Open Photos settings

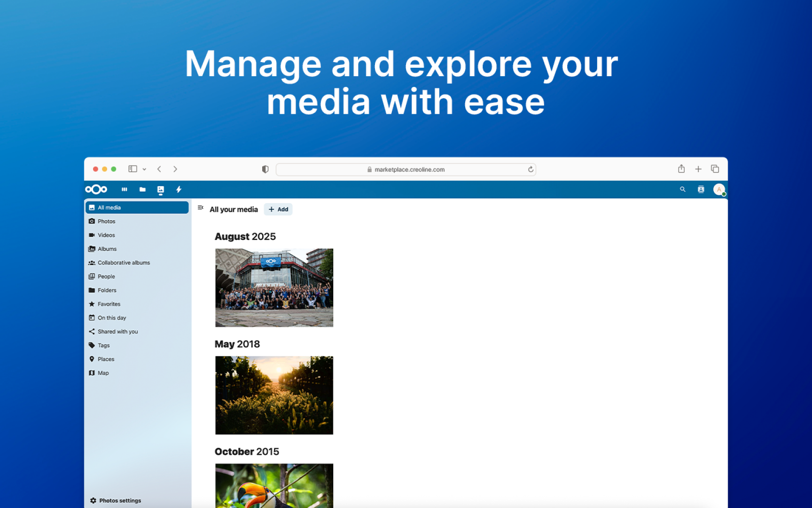[116, 500]
